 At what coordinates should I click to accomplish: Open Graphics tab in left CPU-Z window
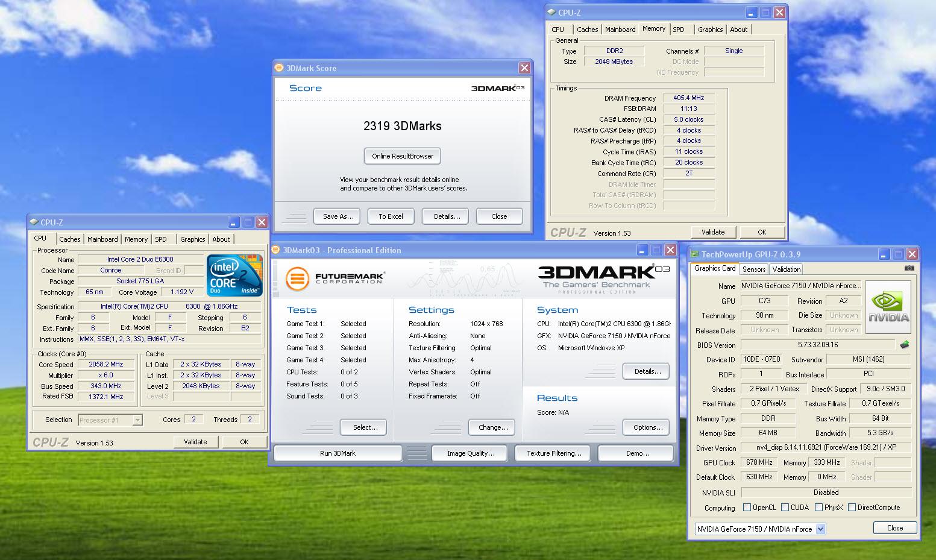coord(192,239)
